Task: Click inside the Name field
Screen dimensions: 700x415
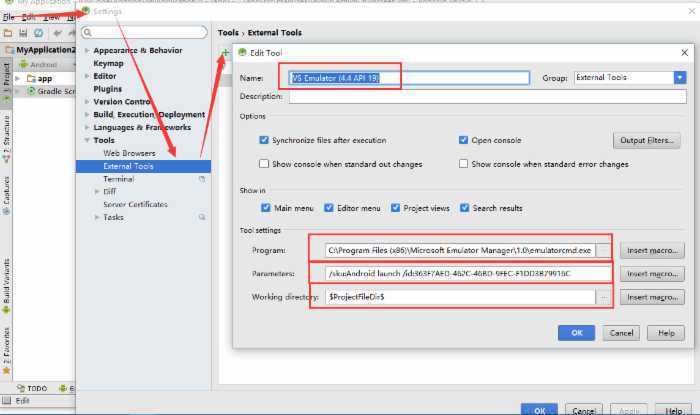Action: (x=409, y=78)
